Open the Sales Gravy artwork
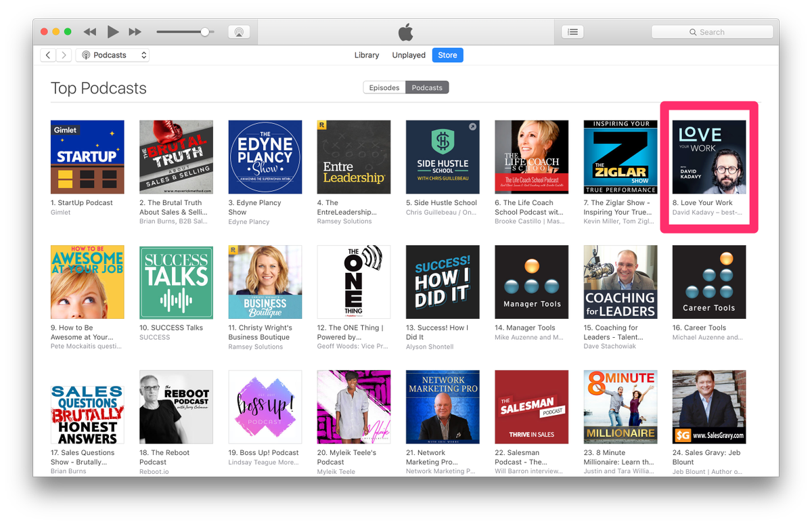This screenshot has height=524, width=812. (x=709, y=407)
